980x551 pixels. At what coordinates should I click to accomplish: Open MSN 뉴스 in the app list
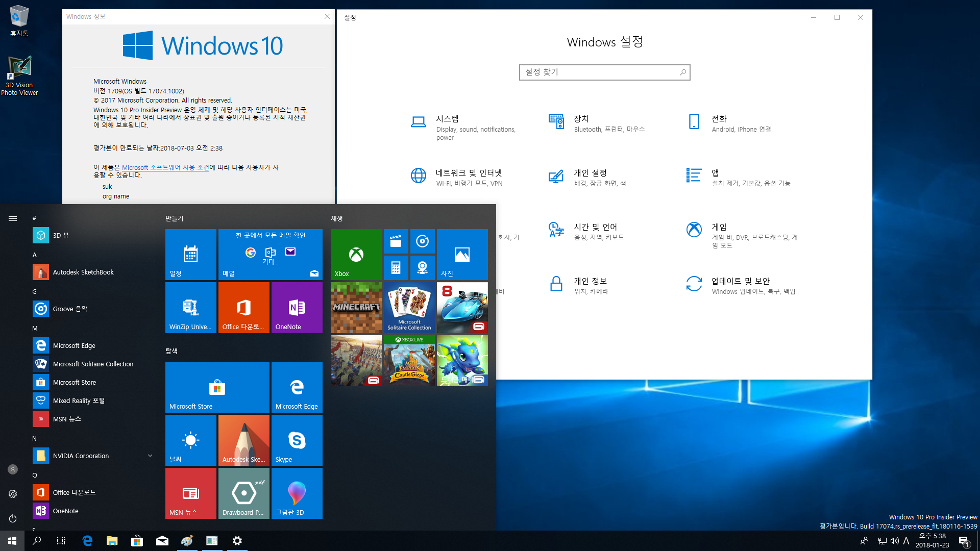point(93,419)
